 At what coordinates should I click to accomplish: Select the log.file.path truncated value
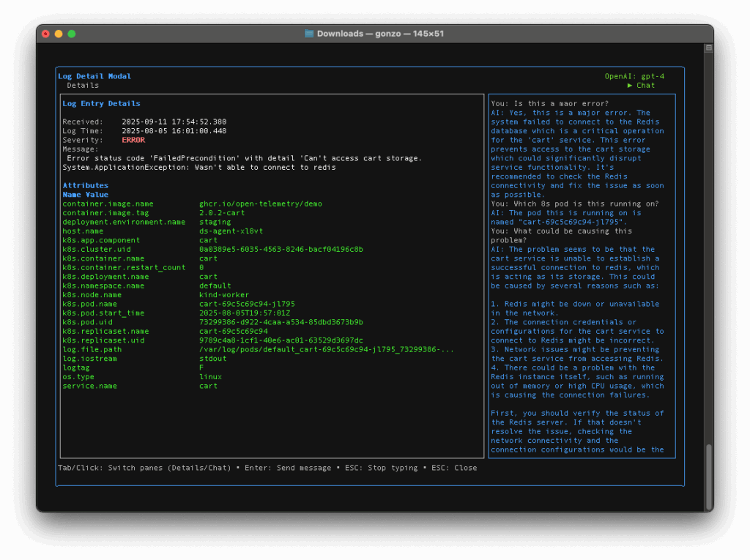[x=326, y=349]
